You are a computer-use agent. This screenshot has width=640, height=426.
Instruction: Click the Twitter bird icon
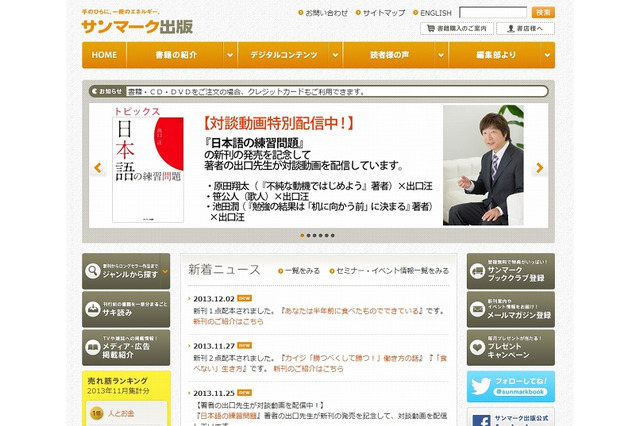[x=481, y=386]
